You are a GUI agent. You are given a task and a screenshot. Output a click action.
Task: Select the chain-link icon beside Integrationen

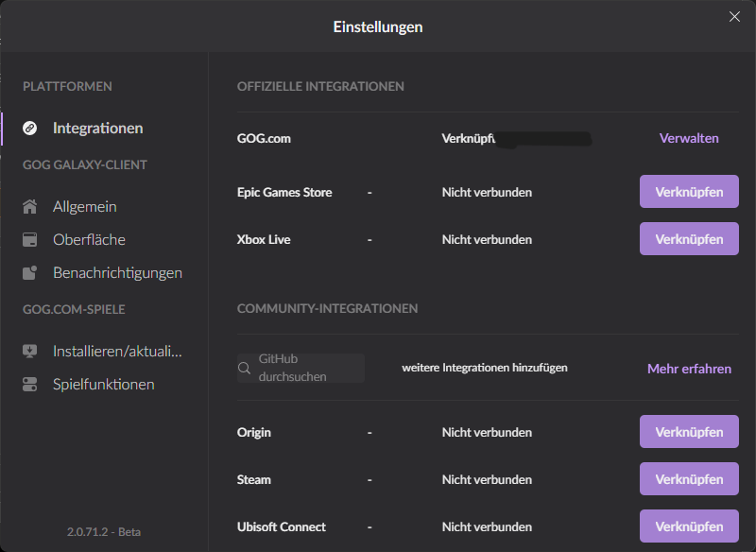[29, 128]
